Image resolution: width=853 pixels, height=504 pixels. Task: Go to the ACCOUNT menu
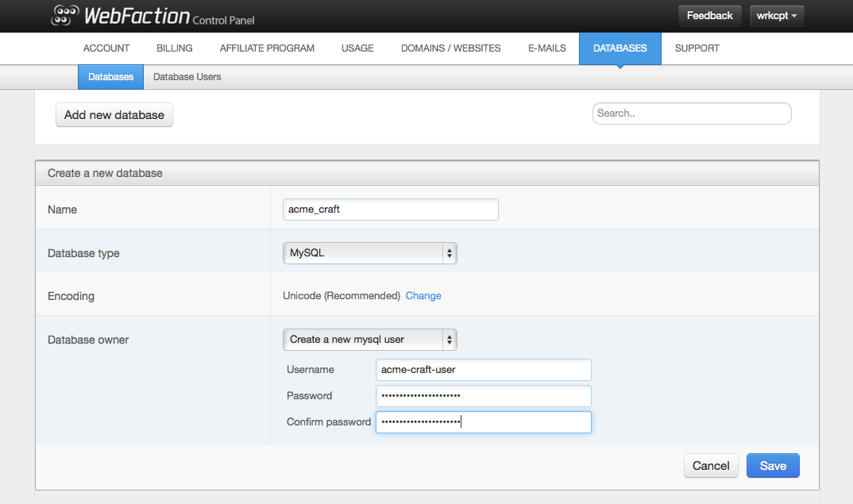[106, 48]
